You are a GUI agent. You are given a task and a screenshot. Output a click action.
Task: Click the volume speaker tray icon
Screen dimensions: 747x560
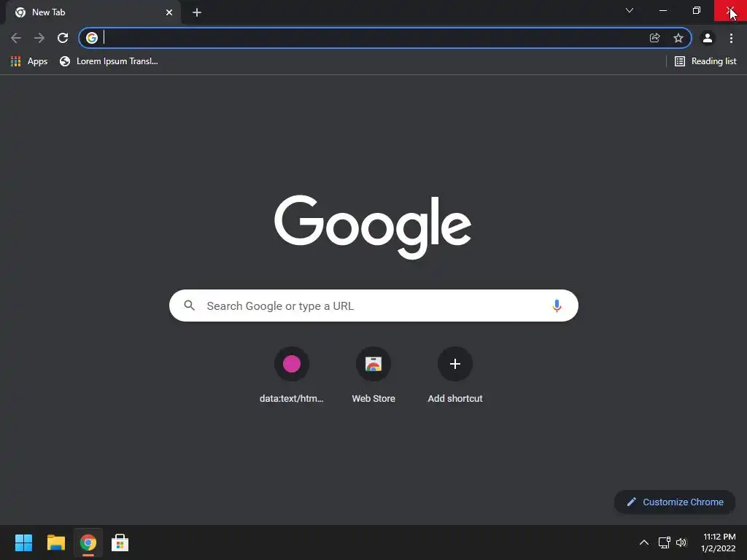click(681, 542)
